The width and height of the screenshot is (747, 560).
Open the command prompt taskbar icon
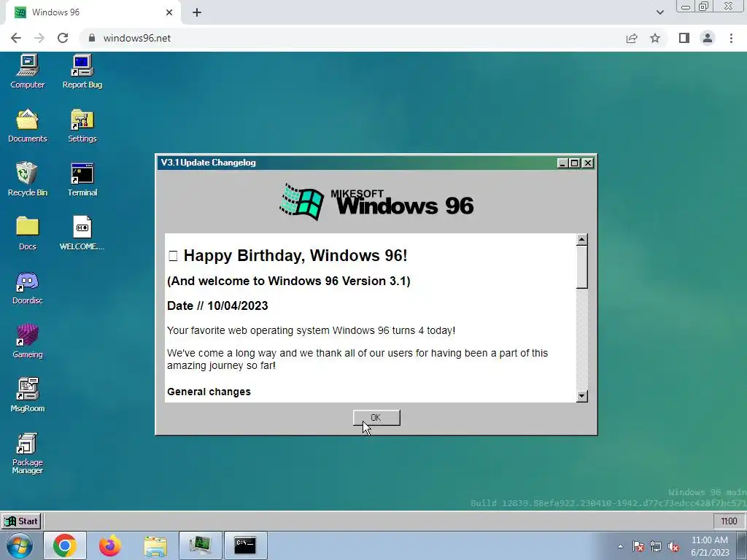point(245,545)
